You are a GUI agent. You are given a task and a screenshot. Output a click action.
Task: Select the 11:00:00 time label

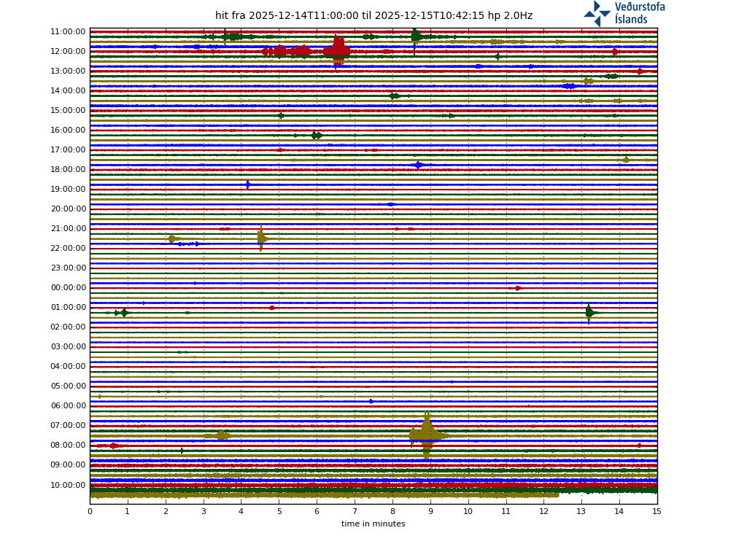click(x=68, y=32)
